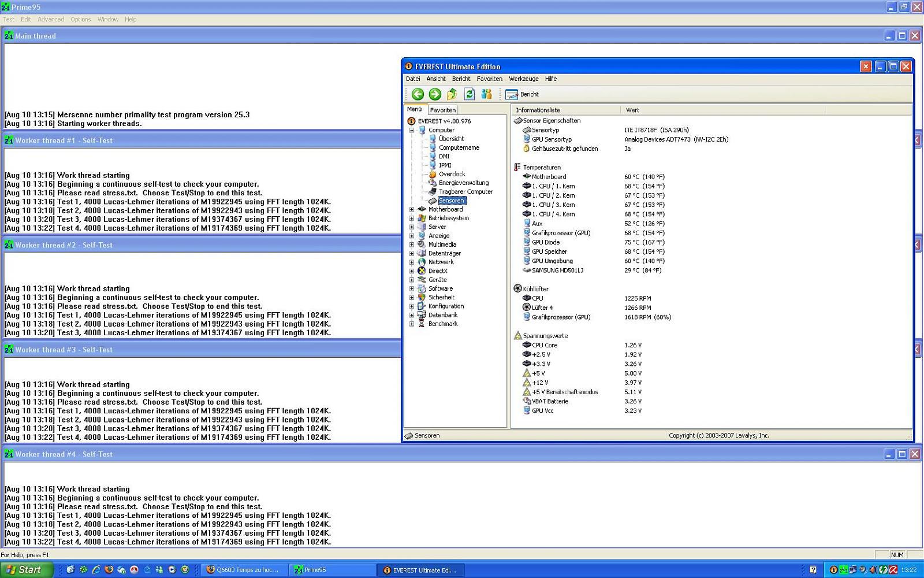This screenshot has height=578, width=924.
Task: Open the Window menu in Prime95
Action: pyautogui.click(x=108, y=19)
